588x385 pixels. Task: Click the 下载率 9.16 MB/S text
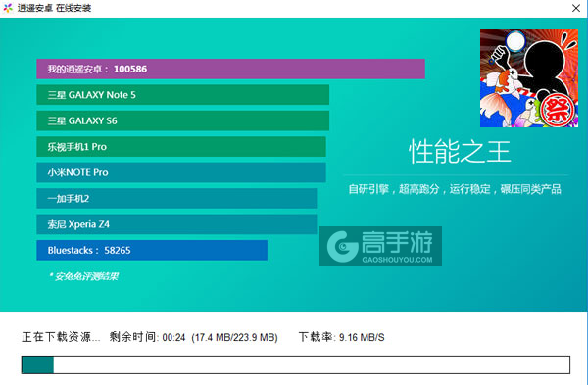tap(342, 337)
